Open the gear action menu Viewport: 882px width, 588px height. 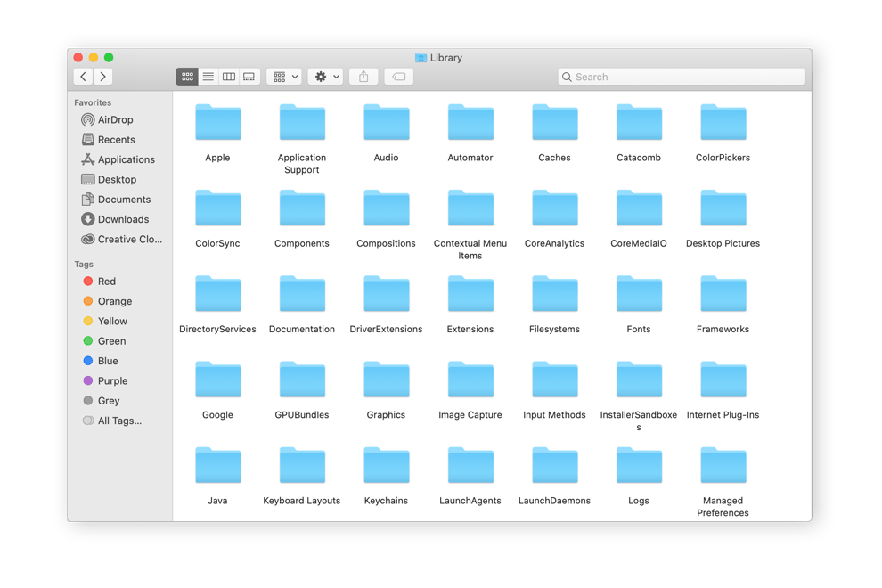point(326,77)
